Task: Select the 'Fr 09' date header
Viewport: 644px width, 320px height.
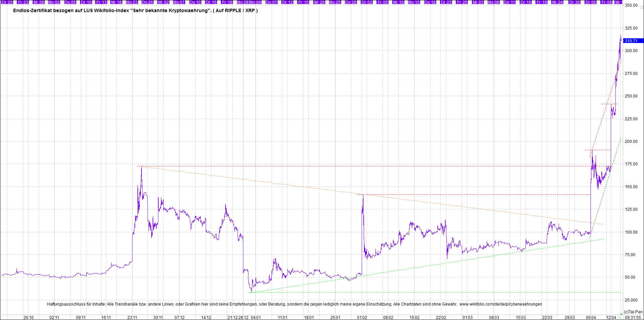Action: pos(606,2)
